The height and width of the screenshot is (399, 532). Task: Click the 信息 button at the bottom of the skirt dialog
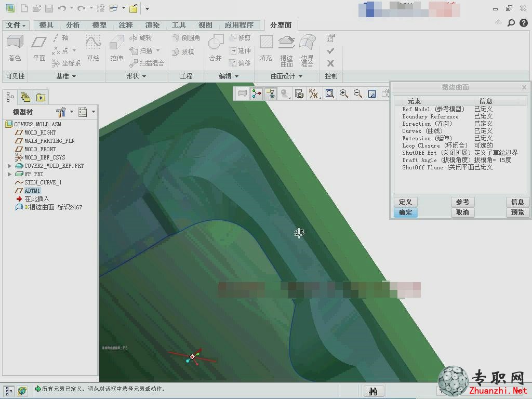(517, 202)
